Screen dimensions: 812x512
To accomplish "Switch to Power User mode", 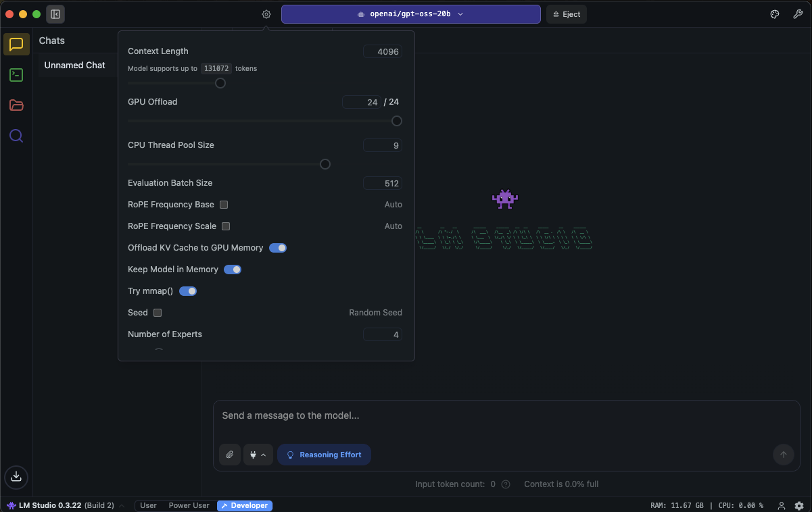I will click(x=189, y=505).
